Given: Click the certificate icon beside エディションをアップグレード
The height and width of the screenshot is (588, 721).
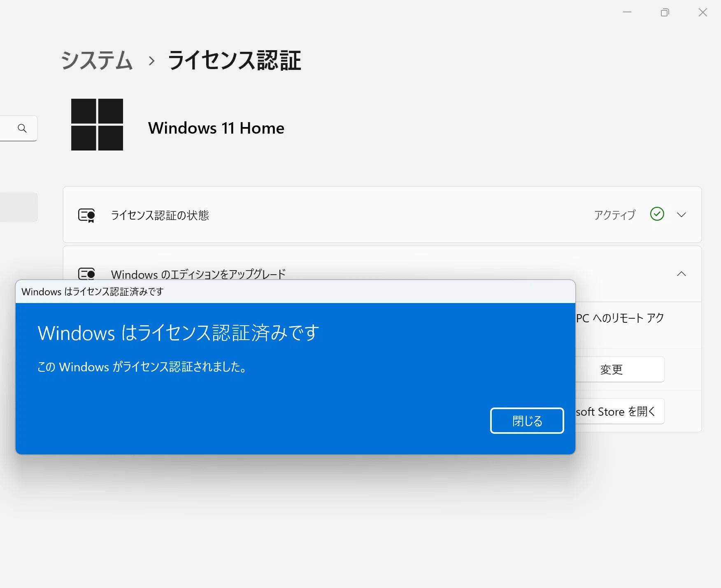Looking at the screenshot, I should click(86, 273).
